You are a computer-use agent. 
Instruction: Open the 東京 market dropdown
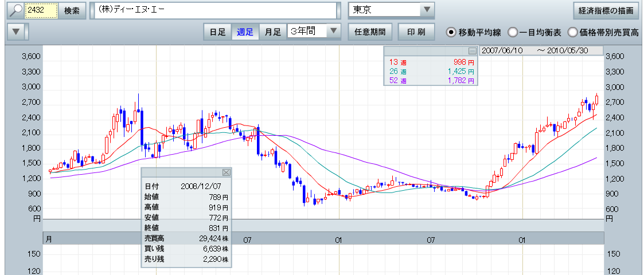[427, 10]
